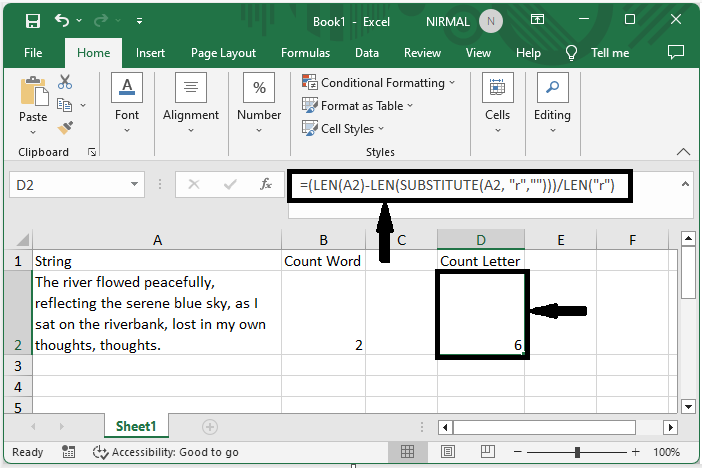The width and height of the screenshot is (702, 468).
Task: Expand the Name Box dropdown arrow
Action: coord(134,184)
